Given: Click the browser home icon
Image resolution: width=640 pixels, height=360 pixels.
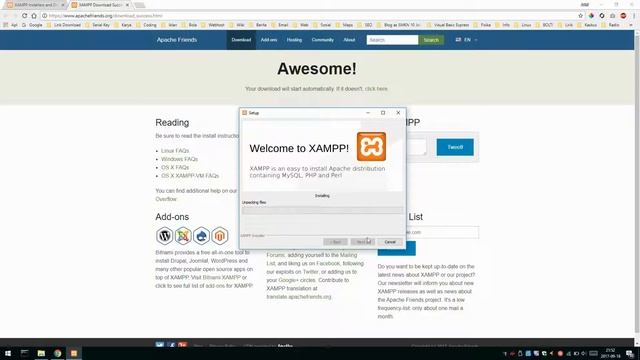Looking at the screenshot, I should point(34,16).
